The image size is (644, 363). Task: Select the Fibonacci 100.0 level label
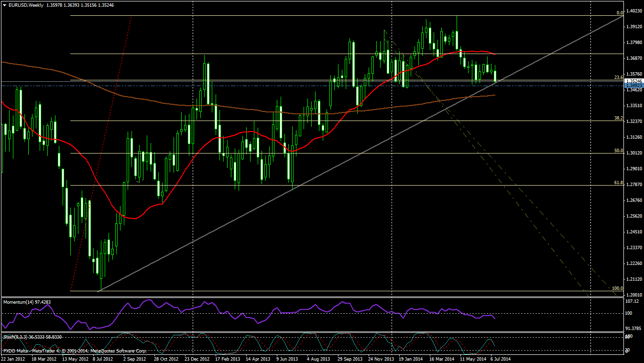[617, 288]
